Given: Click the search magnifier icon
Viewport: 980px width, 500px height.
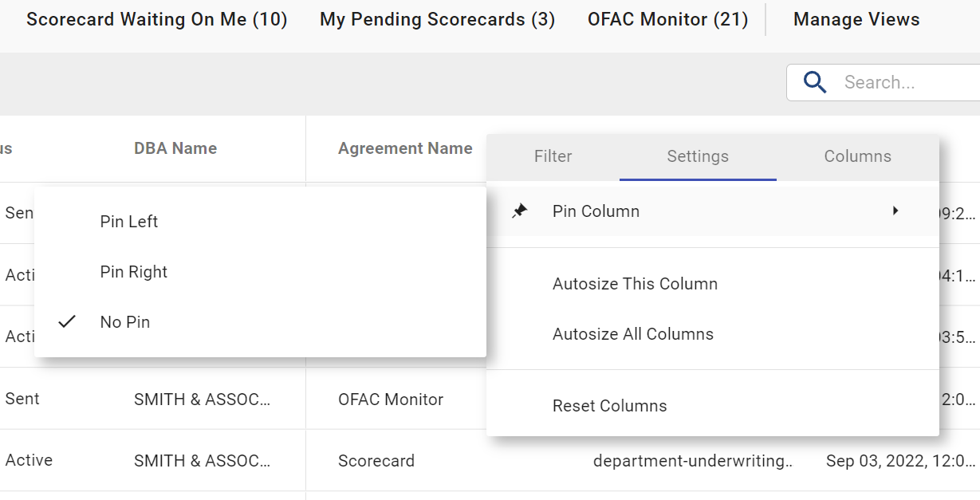Looking at the screenshot, I should pos(814,82).
